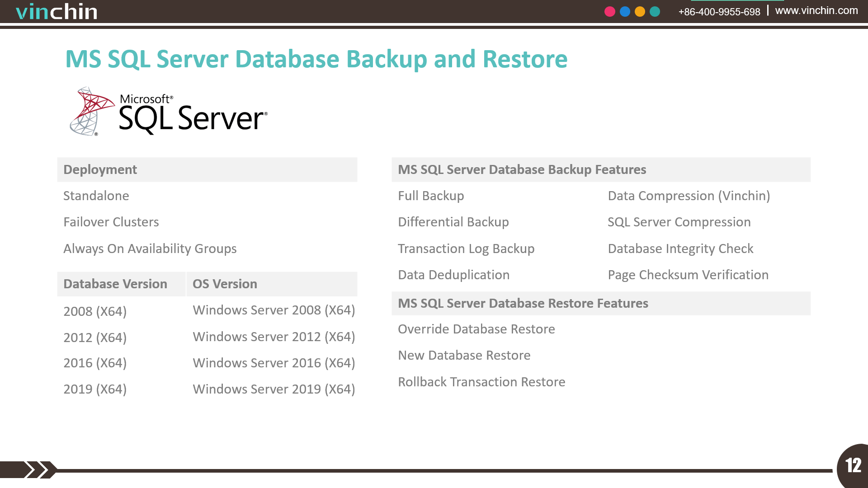Click MS SQL Server Database Backup Features header
The image size is (868, 488).
[x=601, y=169]
